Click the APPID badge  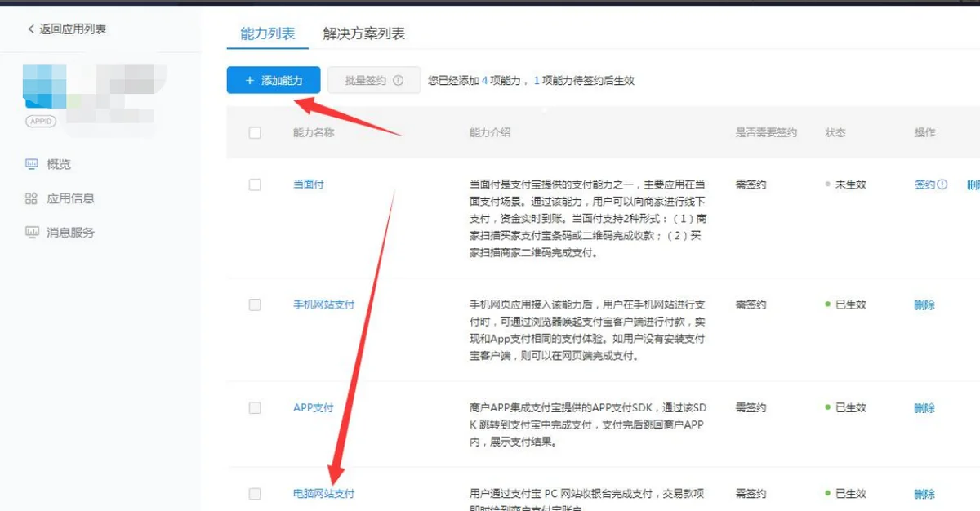pyautogui.click(x=41, y=121)
